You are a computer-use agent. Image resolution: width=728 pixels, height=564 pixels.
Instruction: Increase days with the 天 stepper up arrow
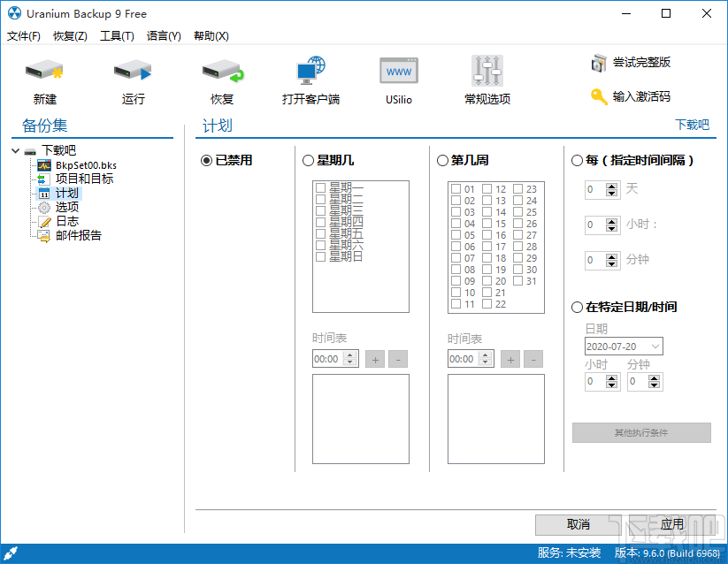613,185
